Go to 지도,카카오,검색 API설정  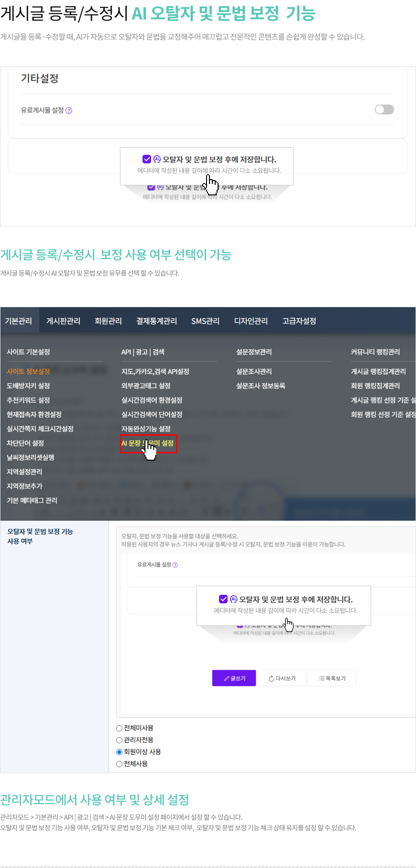[x=155, y=371]
